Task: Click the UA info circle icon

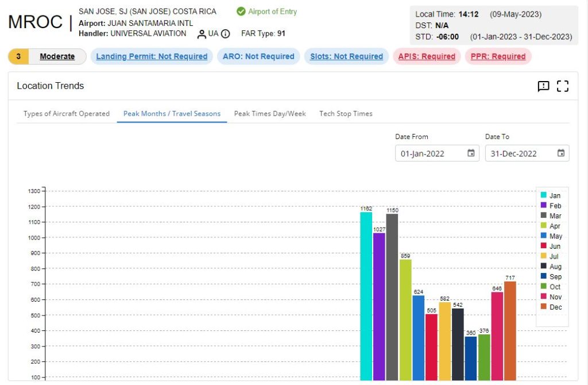Action: 226,34
